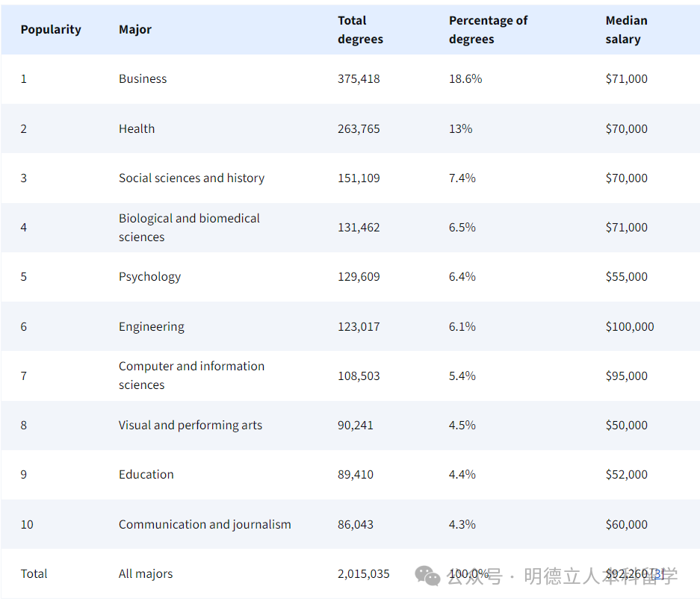The width and height of the screenshot is (700, 604).
Task: Select Visual and performing arts cell
Action: [x=191, y=426]
